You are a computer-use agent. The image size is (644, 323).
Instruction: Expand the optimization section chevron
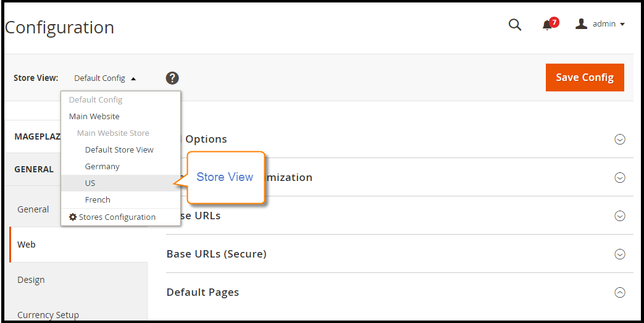620,177
